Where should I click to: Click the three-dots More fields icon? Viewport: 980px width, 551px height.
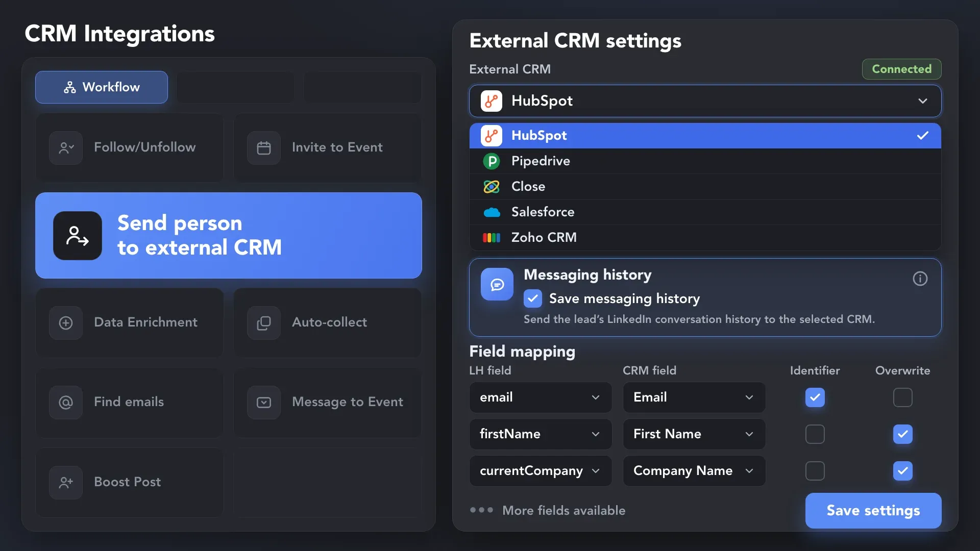point(481,510)
